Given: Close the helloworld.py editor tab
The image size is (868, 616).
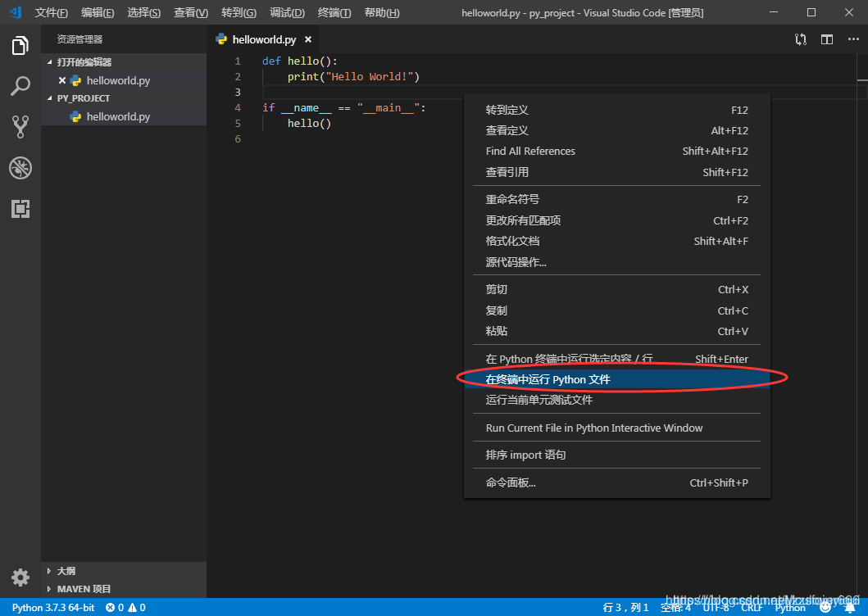Looking at the screenshot, I should point(308,39).
